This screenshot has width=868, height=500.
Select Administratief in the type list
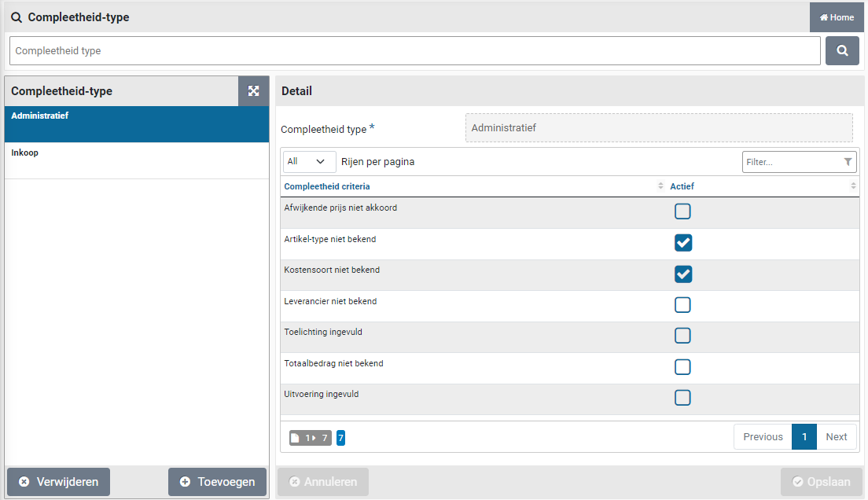click(x=137, y=124)
